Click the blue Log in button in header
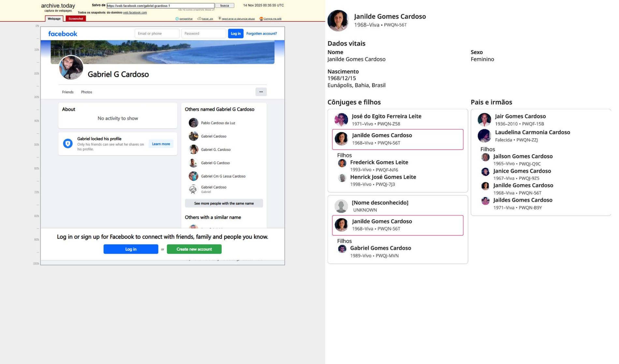Viewport: 619px width, 364px height. tap(236, 34)
